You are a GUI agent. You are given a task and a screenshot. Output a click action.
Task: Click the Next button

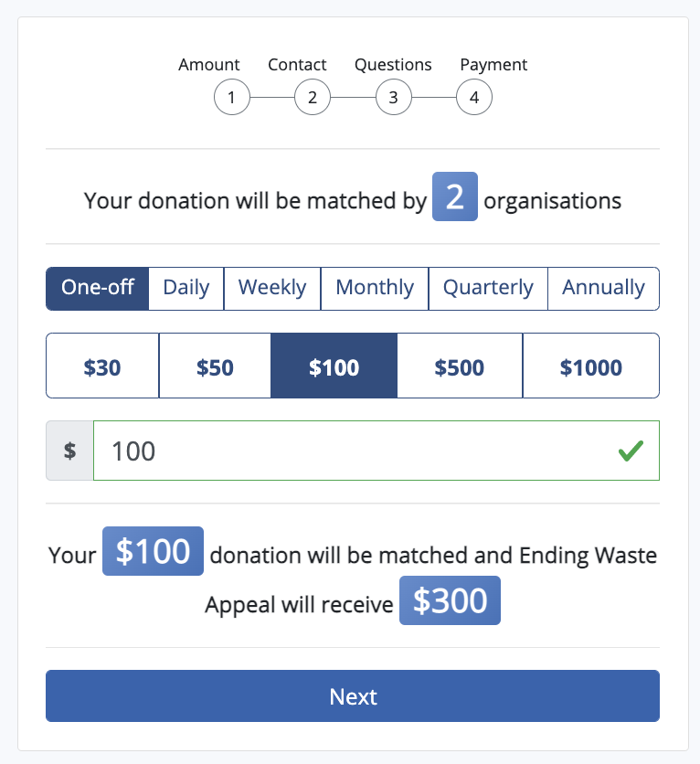[x=352, y=696]
